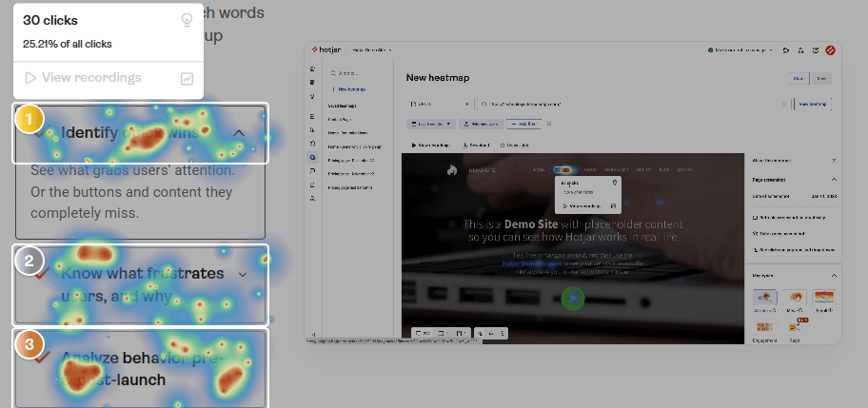Click the numbered badge 1 marker
The width and height of the screenshot is (868, 408).
pyautogui.click(x=30, y=119)
